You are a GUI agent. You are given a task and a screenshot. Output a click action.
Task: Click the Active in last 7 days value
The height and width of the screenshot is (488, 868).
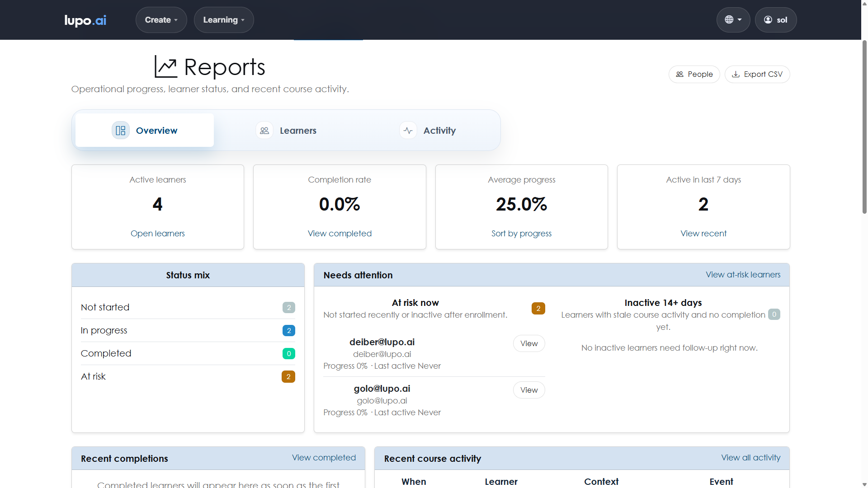coord(703,204)
